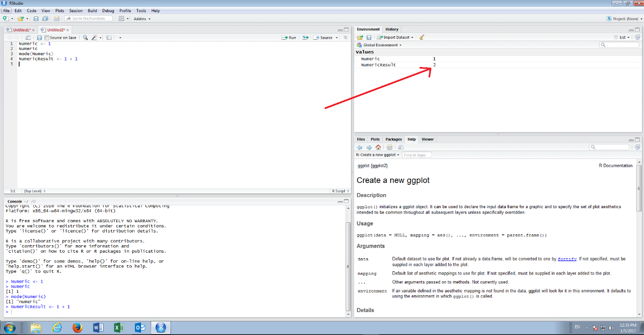Click the show in new window icon in editor
The height and width of the screenshot is (335, 644).
(28, 37)
